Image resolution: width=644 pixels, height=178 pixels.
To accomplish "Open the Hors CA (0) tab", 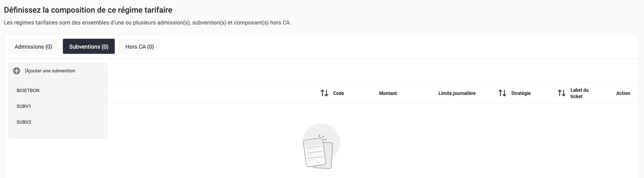I will [140, 47].
